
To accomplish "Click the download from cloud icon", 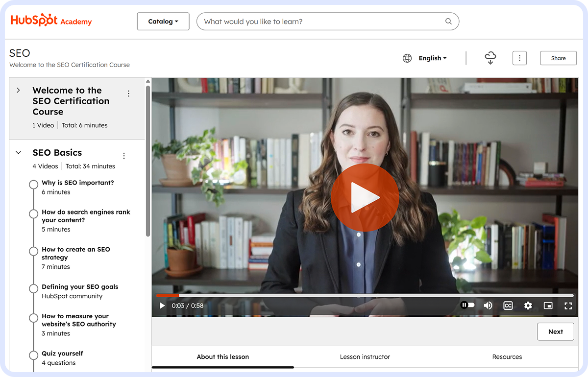I will point(490,58).
